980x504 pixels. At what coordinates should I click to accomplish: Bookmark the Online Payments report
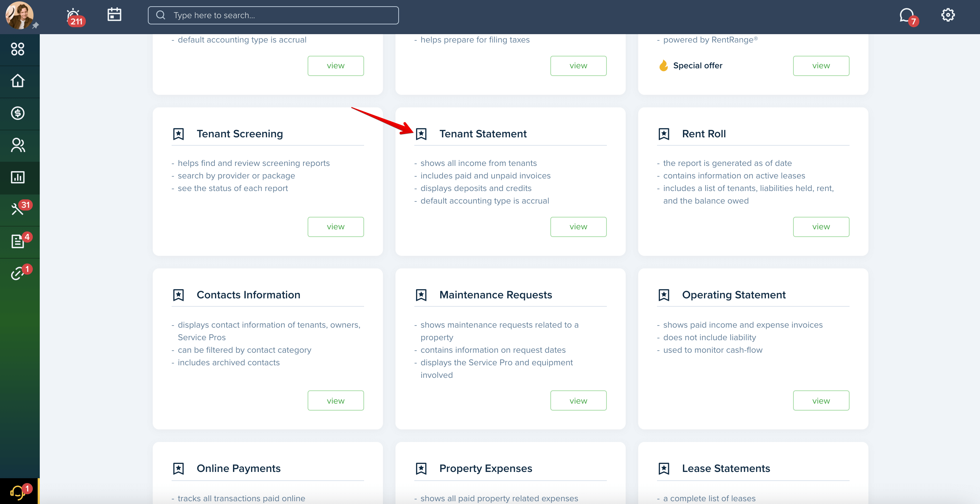(178, 469)
